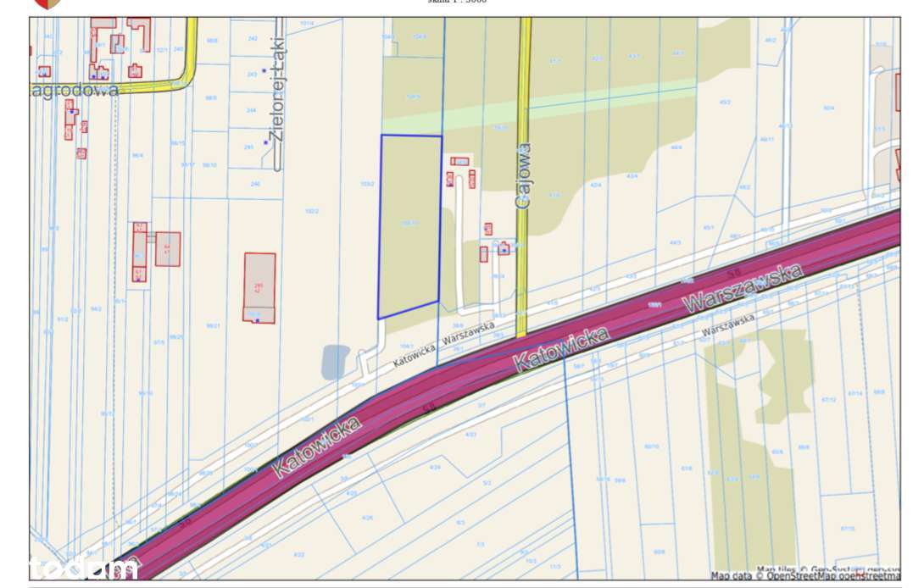Screen dimensions: 924x588
Task: Click the large Warszawska label on the highway
Action: coord(743,288)
